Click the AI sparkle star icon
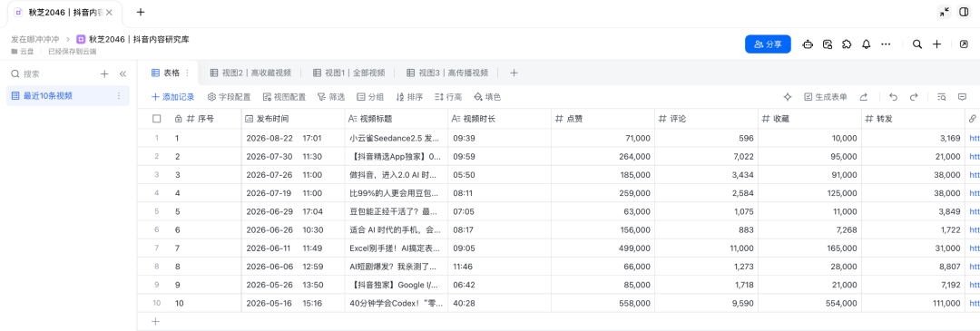This screenshot has height=331, width=980. click(788, 97)
